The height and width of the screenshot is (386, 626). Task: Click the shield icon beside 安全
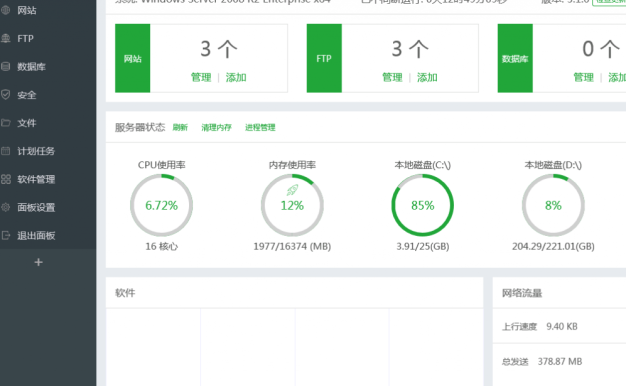point(6,95)
